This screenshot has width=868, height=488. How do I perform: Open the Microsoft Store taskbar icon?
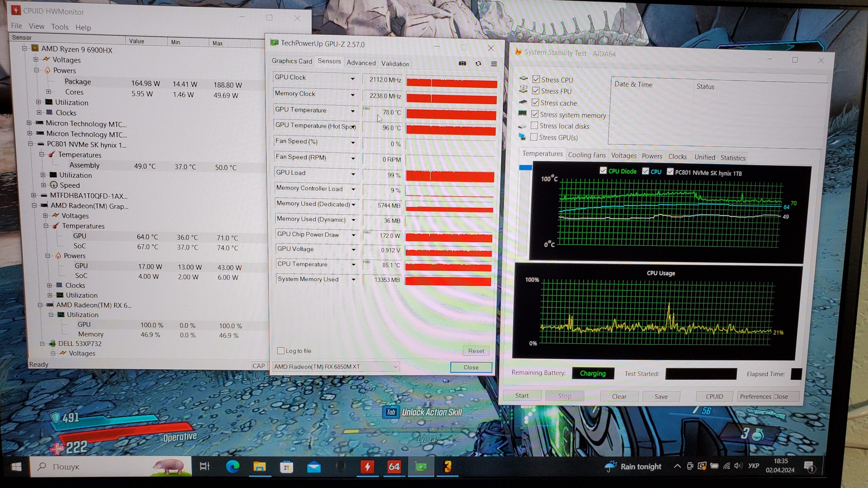click(287, 467)
